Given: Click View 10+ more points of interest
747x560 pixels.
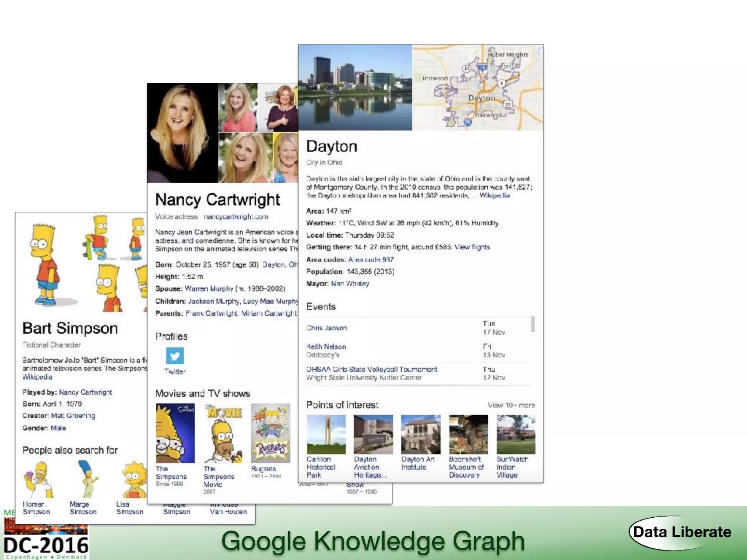Looking at the screenshot, I should click(x=511, y=405).
